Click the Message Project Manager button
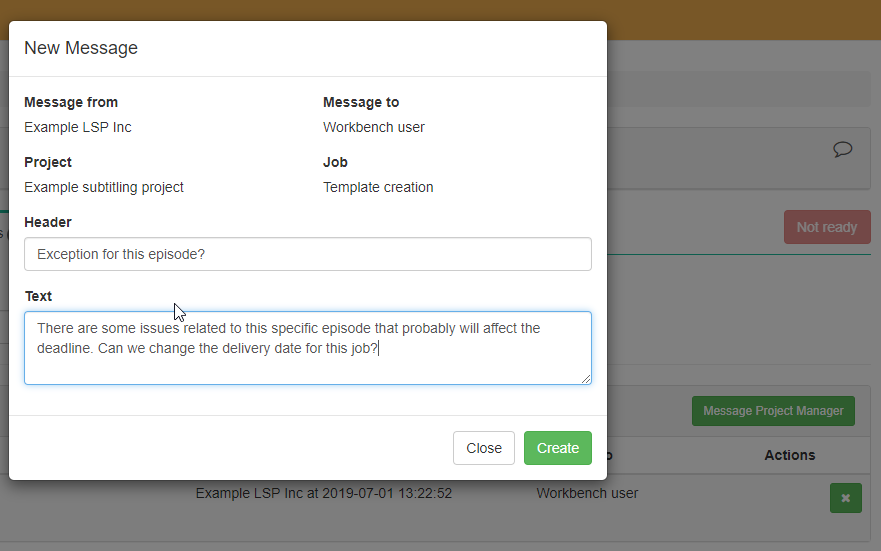 coord(773,411)
